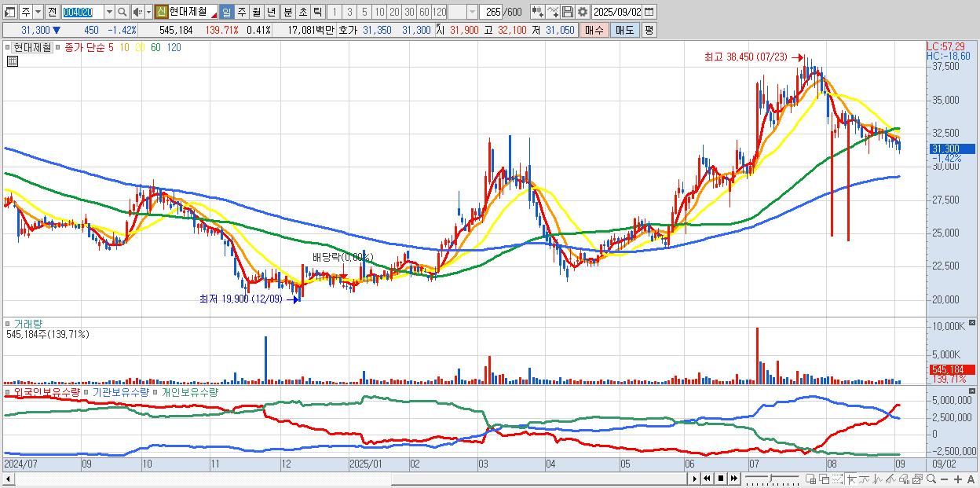Click the 초 second chart tab
Screen dimensions: 980x488
click(303, 12)
